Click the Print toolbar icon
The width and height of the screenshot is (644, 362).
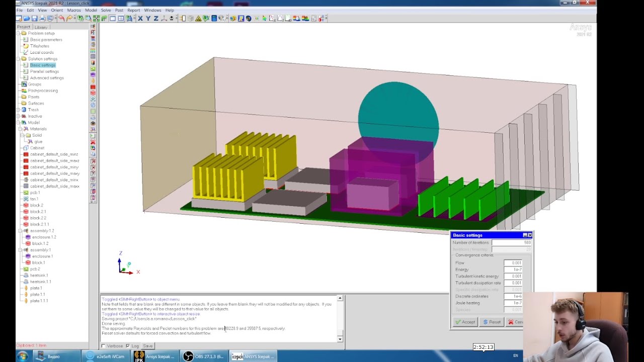pyautogui.click(x=42, y=19)
